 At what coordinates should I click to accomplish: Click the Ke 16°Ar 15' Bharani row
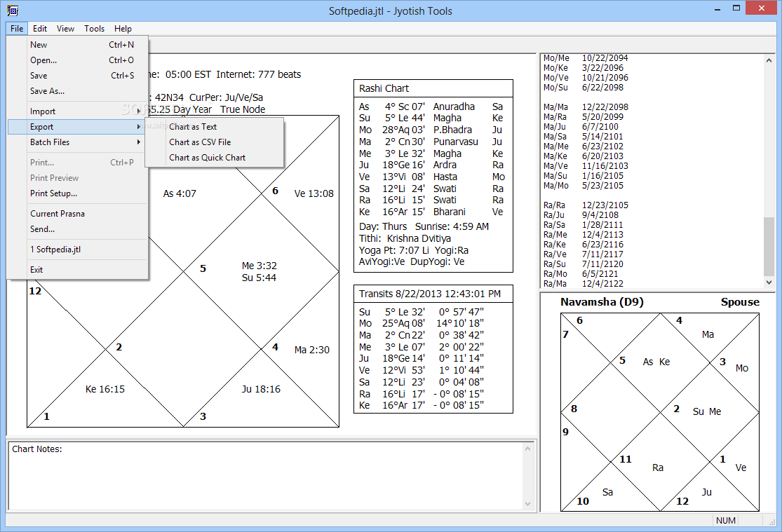click(431, 212)
